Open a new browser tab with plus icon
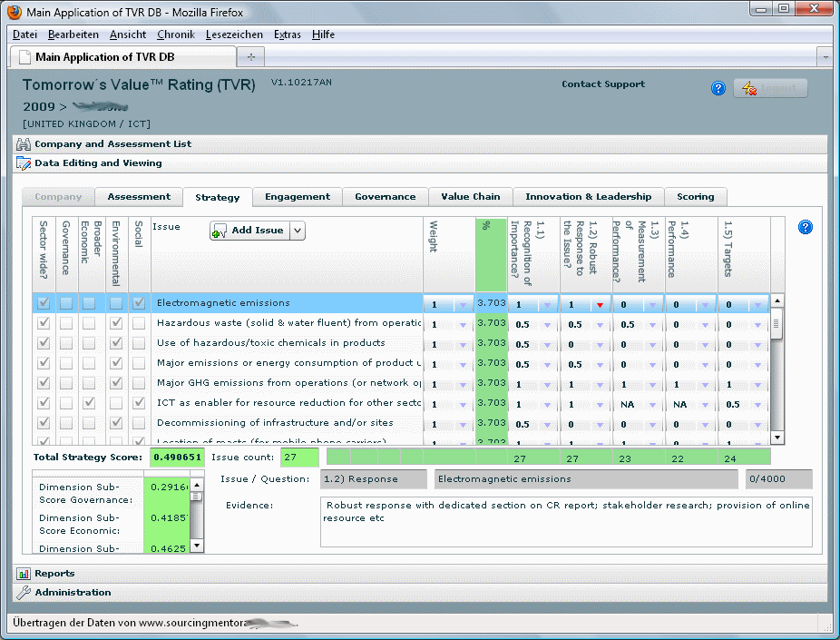This screenshot has height=640, width=840. coord(250,56)
